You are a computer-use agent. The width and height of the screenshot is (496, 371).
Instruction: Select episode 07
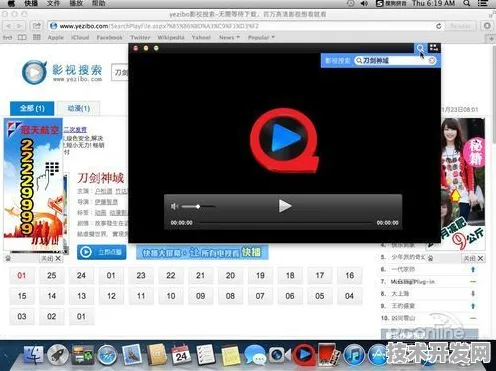click(x=260, y=296)
